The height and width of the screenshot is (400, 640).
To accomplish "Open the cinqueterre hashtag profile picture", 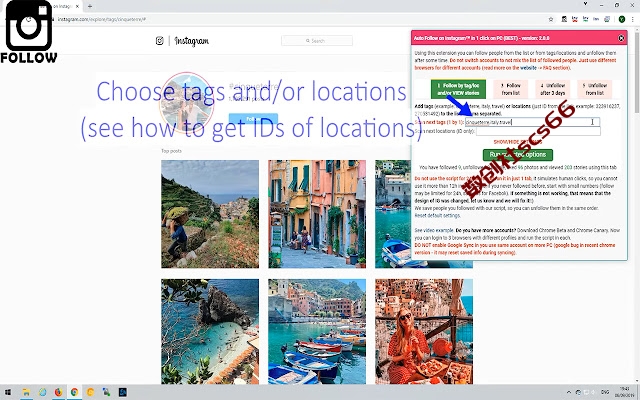I will [187, 102].
